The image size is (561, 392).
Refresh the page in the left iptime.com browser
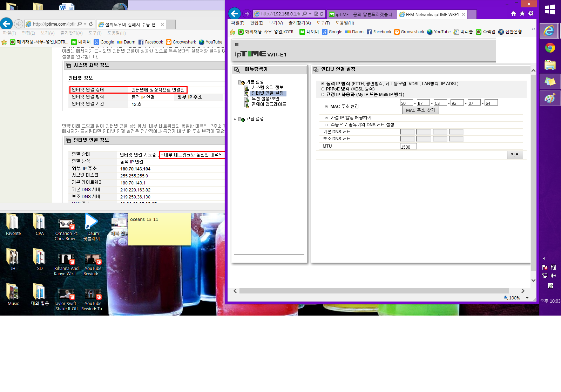click(91, 24)
